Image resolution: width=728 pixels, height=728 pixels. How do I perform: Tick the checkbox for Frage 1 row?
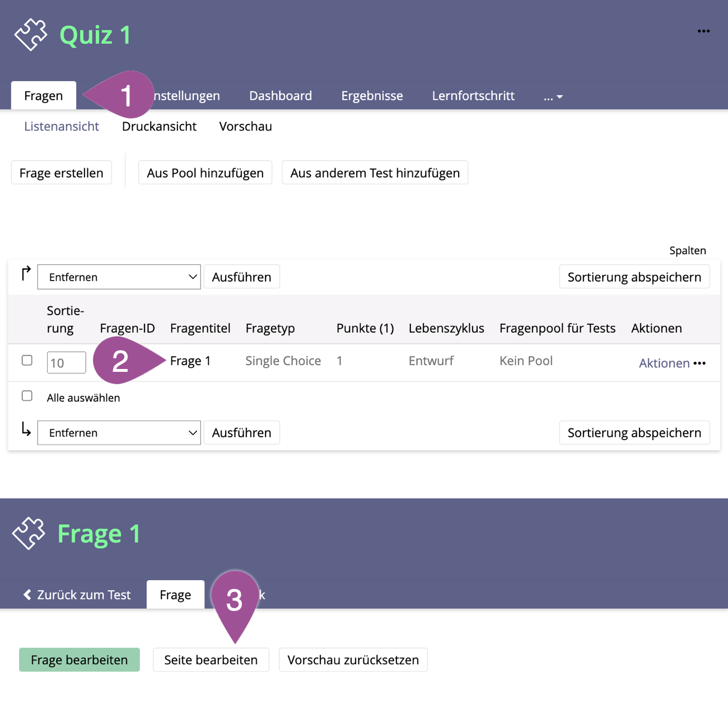(27, 360)
